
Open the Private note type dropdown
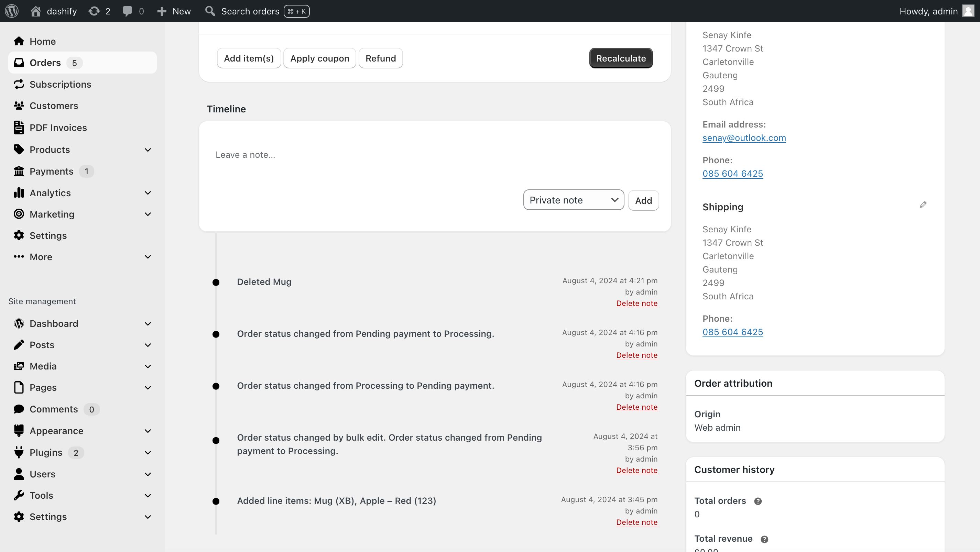click(x=573, y=200)
